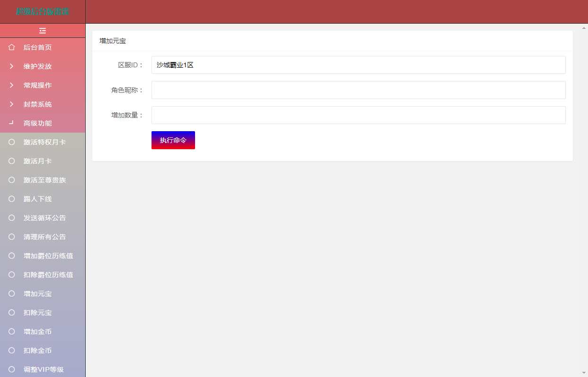Click the circle icon next to 增加金币
The width and height of the screenshot is (588, 377).
tap(11, 332)
